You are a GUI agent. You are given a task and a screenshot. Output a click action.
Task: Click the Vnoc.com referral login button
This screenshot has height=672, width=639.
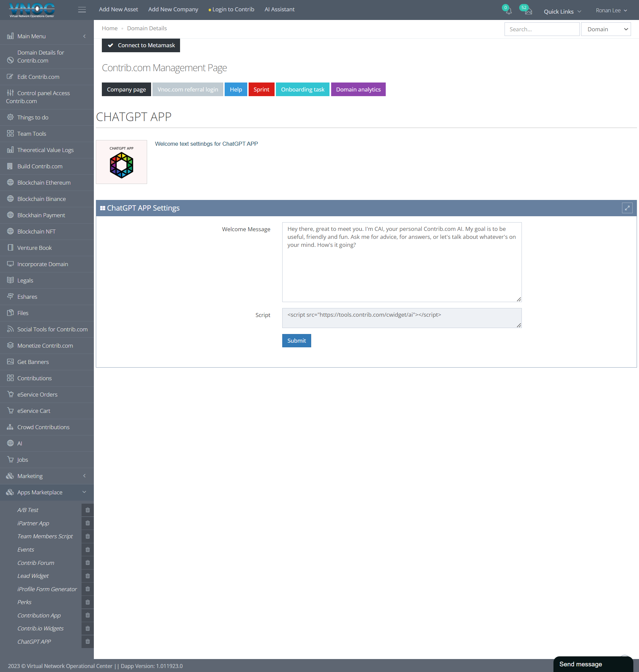188,89
